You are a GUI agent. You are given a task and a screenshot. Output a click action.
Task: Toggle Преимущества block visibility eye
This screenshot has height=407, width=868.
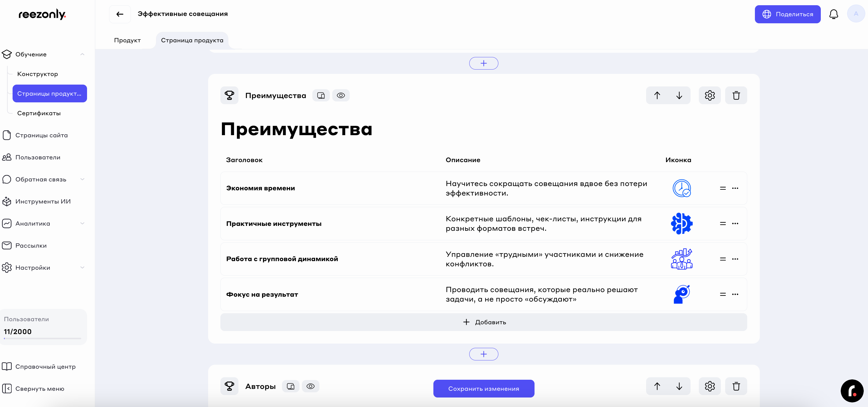(341, 95)
